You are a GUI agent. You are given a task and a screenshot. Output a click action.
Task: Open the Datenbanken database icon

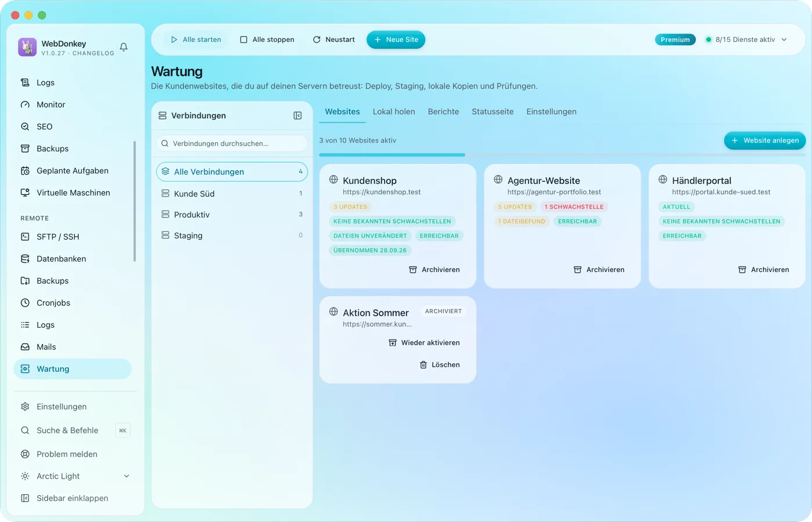click(x=25, y=259)
